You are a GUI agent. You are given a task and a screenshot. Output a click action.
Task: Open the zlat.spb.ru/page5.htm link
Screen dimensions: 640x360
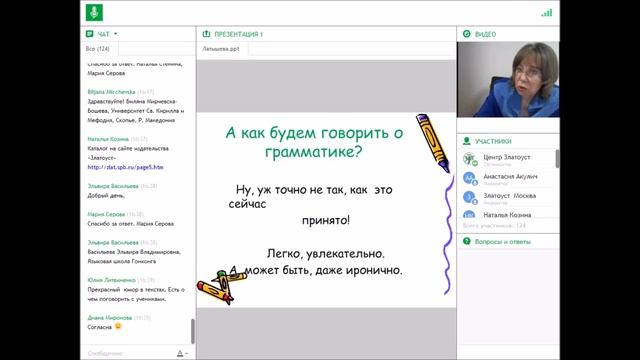point(125,167)
